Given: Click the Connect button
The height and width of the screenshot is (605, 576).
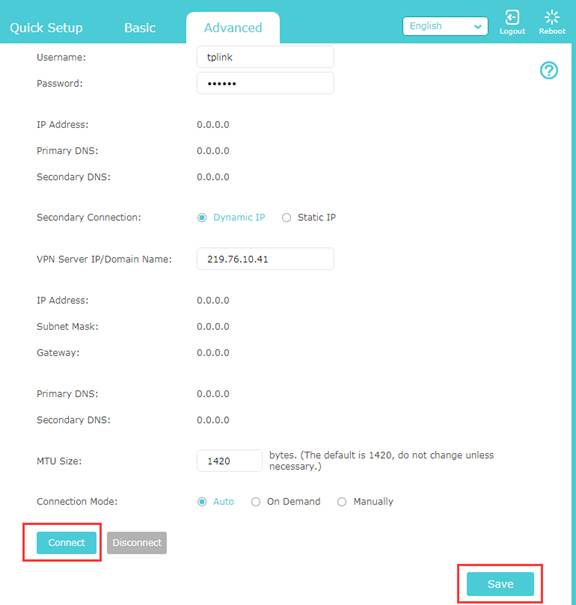Looking at the screenshot, I should 66,542.
